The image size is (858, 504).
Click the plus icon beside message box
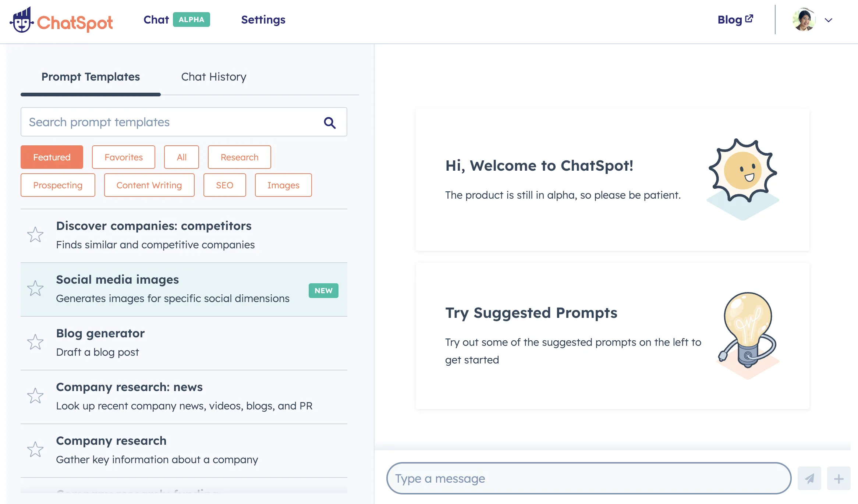pyautogui.click(x=838, y=478)
